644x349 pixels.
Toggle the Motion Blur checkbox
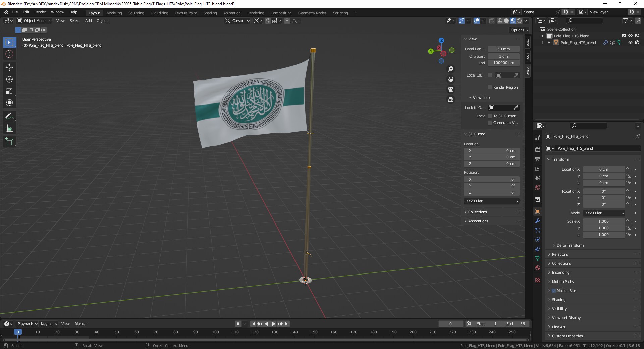click(554, 291)
